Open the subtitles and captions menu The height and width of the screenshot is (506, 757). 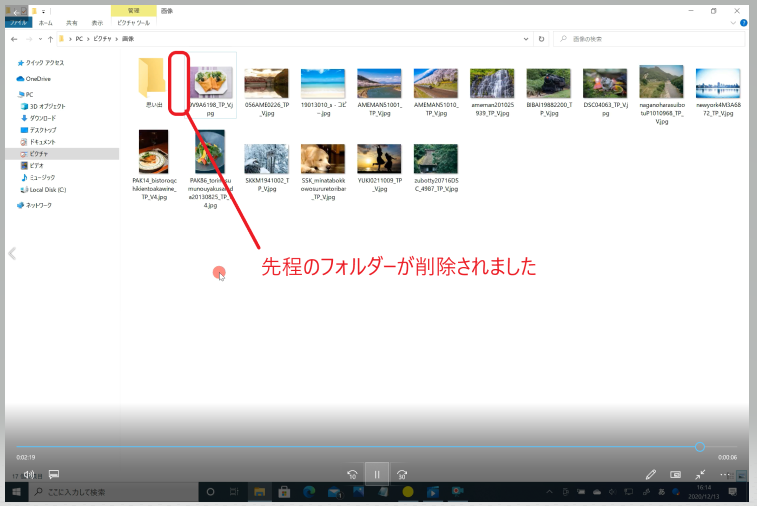coord(54,474)
